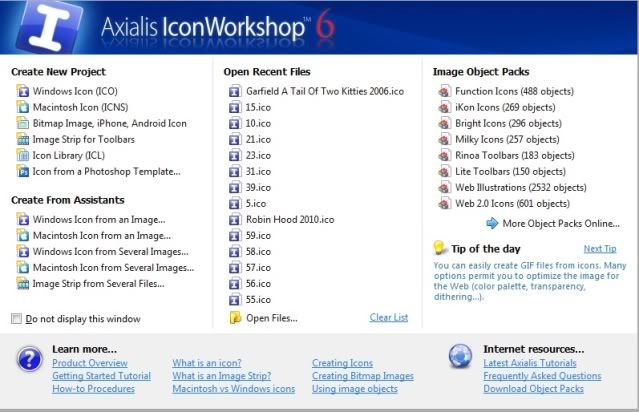Open recent file 5.ico

256,203
